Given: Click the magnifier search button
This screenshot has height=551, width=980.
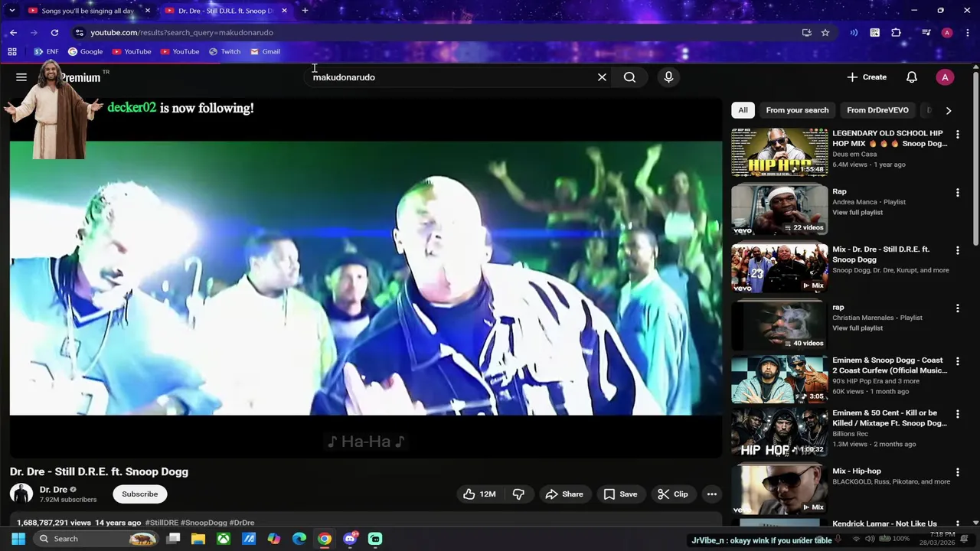Looking at the screenshot, I should click(629, 77).
